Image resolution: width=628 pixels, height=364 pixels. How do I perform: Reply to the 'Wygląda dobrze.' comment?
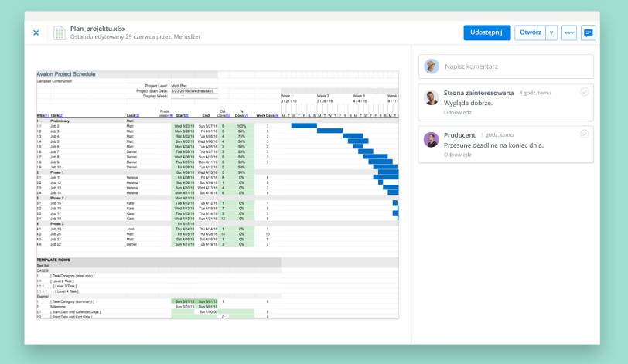point(457,112)
